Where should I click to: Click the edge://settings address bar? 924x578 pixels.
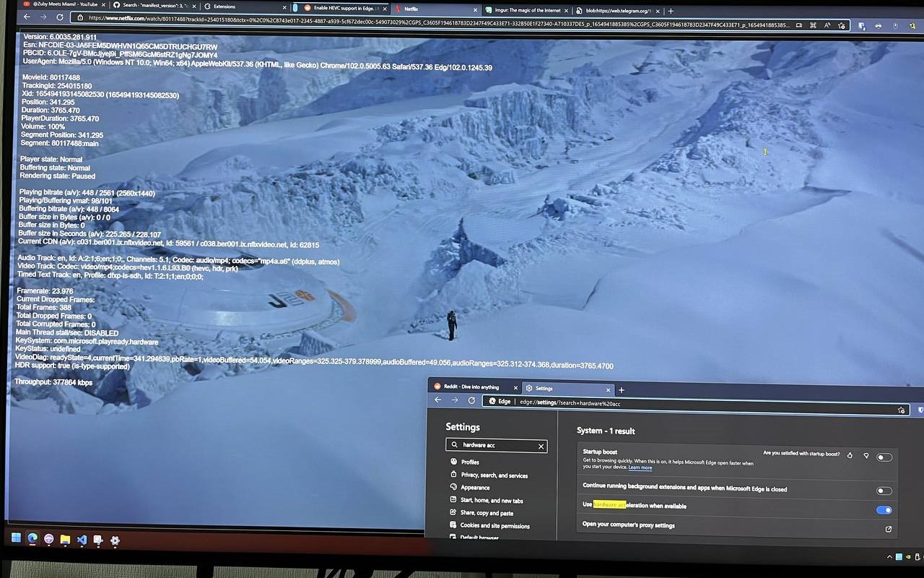coord(697,405)
